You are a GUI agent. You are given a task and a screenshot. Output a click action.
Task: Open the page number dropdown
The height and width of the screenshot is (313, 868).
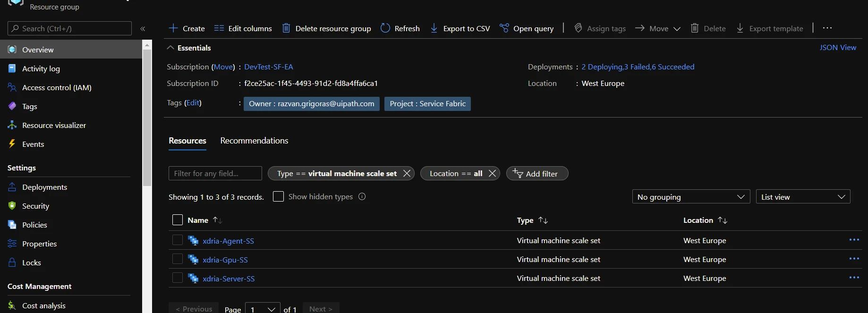[x=263, y=309]
